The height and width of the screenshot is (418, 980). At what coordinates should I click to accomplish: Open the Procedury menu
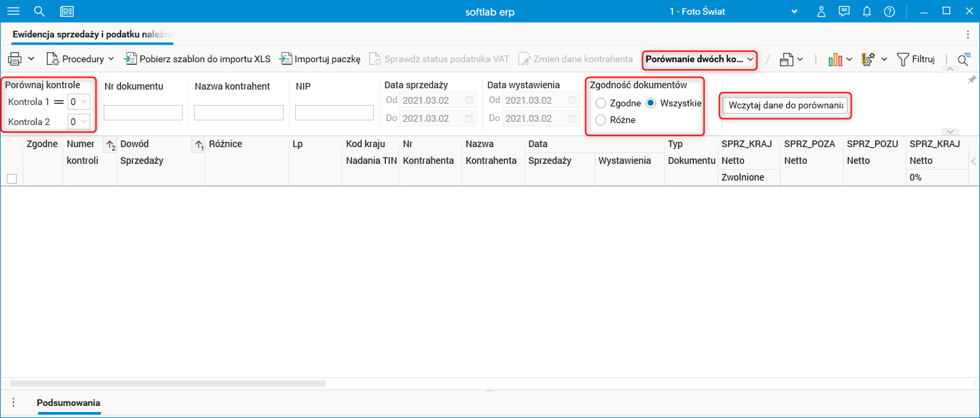pos(80,59)
